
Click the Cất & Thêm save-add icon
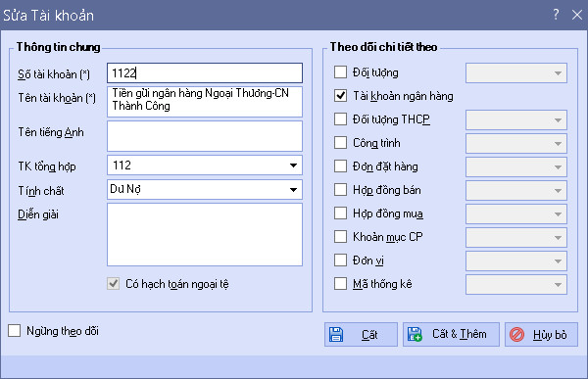pos(415,334)
